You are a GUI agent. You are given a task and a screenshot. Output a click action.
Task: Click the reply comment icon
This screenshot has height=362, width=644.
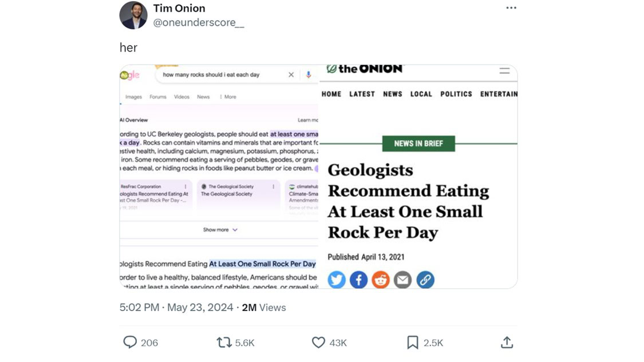(x=130, y=343)
